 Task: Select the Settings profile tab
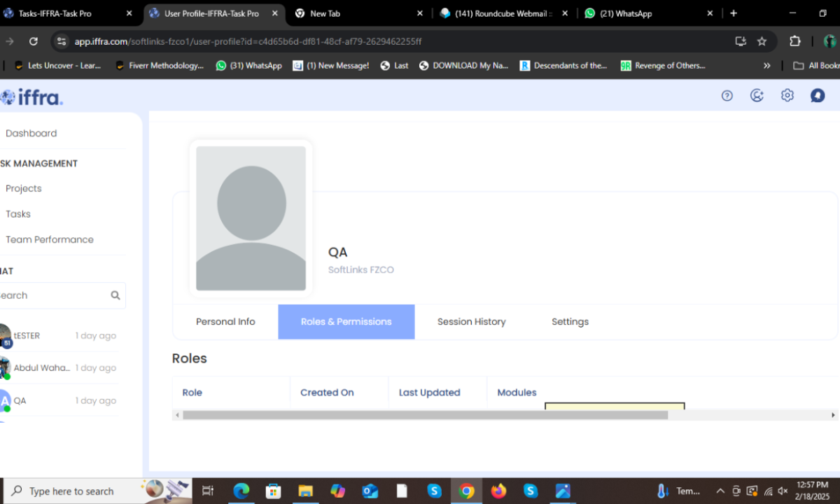(570, 322)
